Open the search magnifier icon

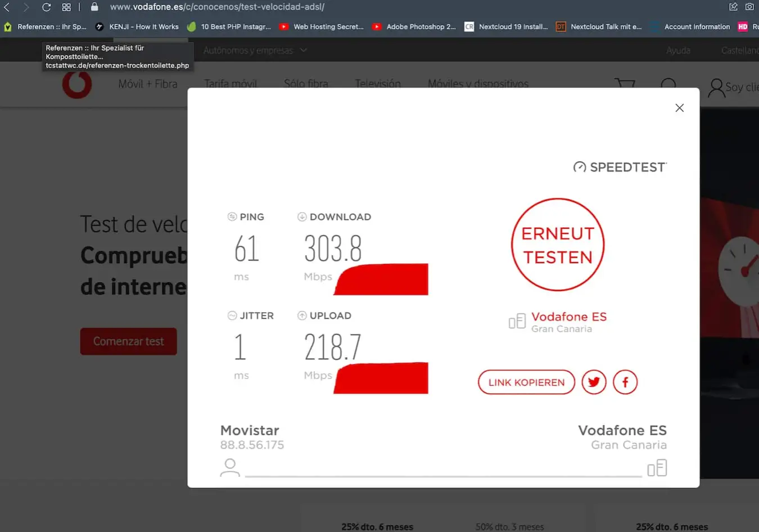668,84
